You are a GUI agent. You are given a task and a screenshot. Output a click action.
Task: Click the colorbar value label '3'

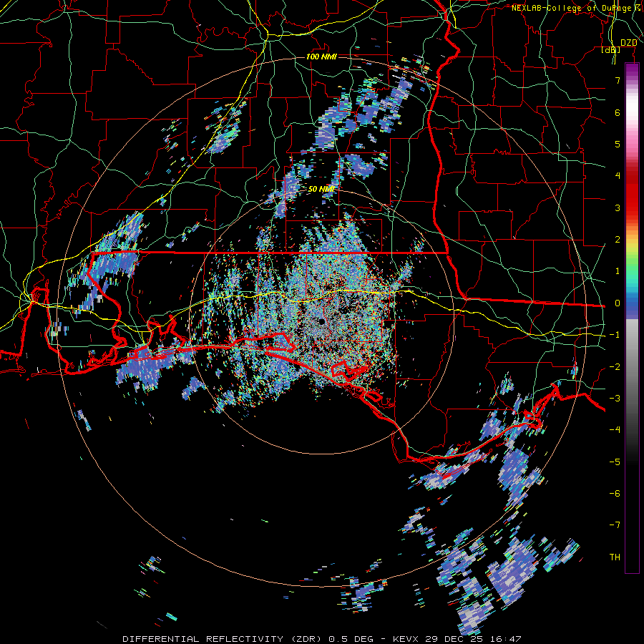618,208
